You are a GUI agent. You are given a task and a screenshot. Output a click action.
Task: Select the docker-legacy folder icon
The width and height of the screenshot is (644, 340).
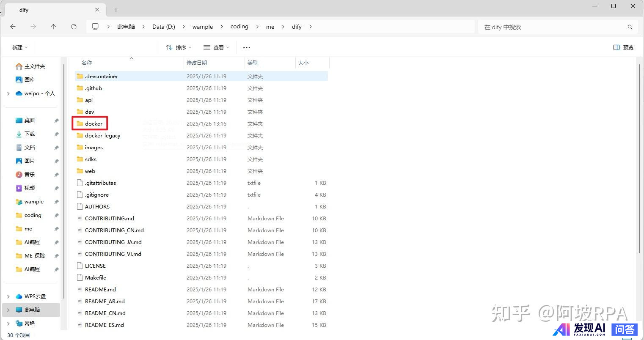[x=80, y=135]
